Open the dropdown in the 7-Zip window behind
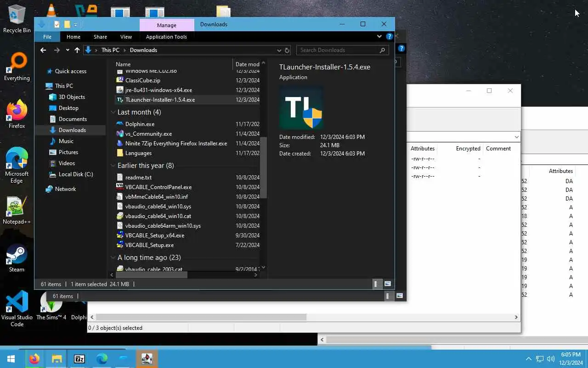This screenshot has width=588, height=368. 516,137
